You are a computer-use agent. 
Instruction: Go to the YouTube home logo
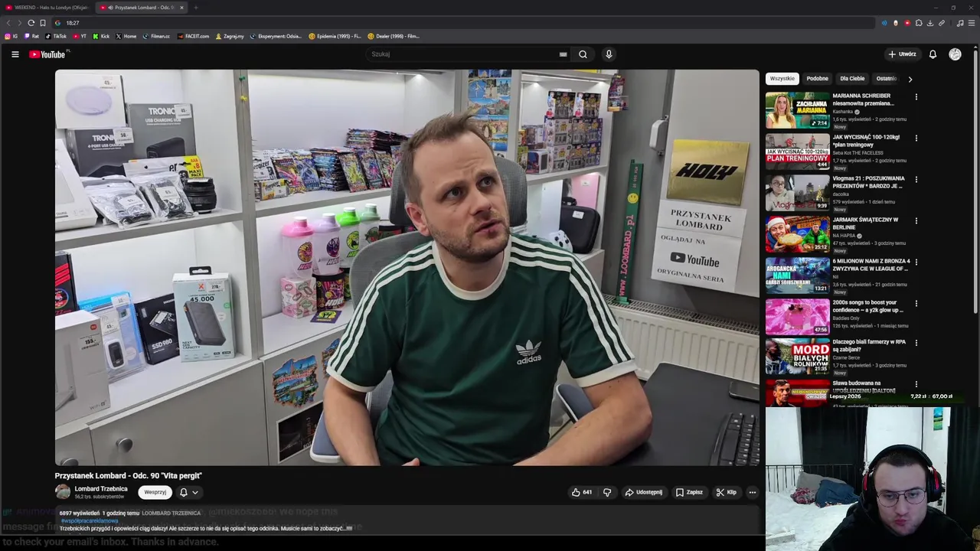click(47, 54)
